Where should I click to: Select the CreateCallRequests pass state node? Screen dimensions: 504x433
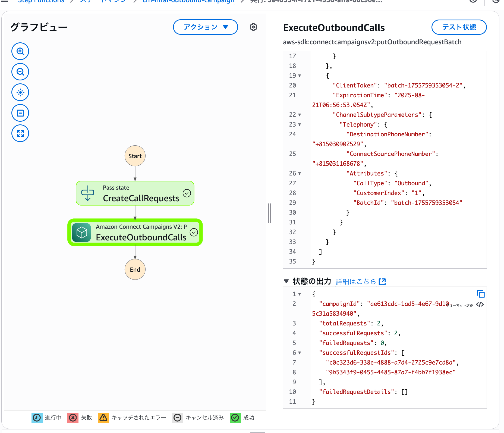[135, 193]
